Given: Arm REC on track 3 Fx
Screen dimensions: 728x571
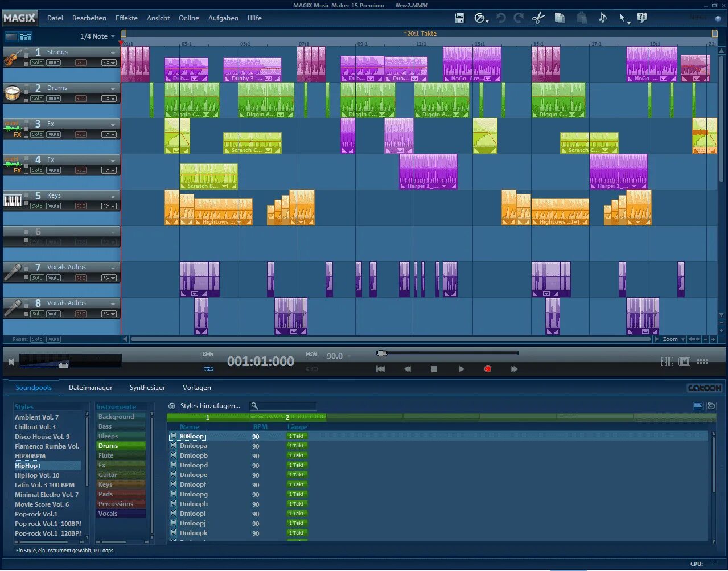Looking at the screenshot, I should pyautogui.click(x=81, y=134).
